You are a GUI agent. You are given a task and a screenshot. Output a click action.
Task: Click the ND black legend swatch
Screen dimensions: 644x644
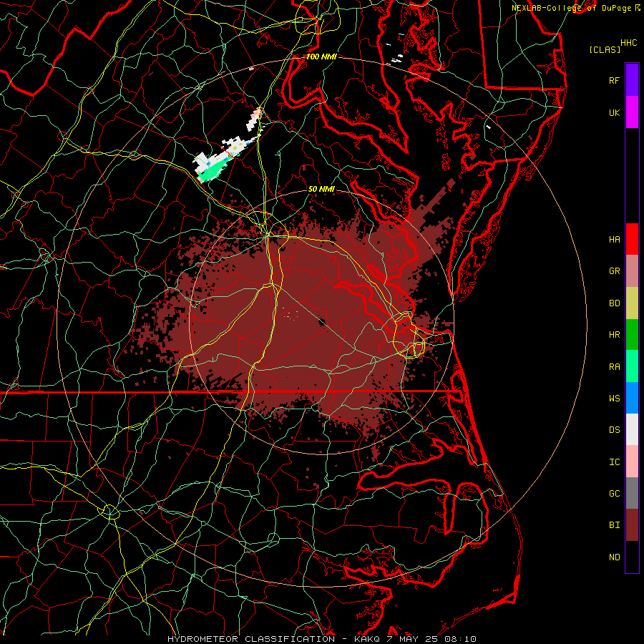coord(632,557)
